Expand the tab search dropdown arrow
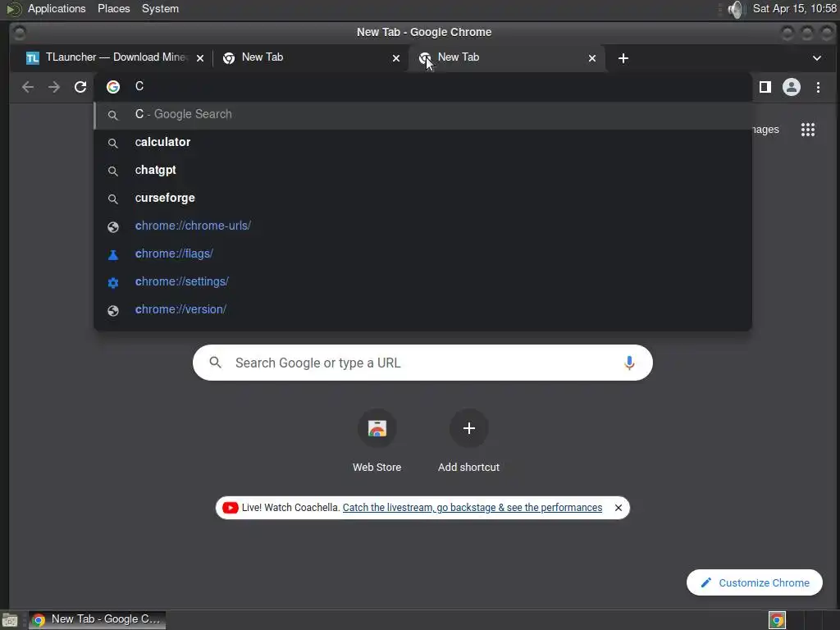The height and width of the screenshot is (630, 840). [817, 58]
